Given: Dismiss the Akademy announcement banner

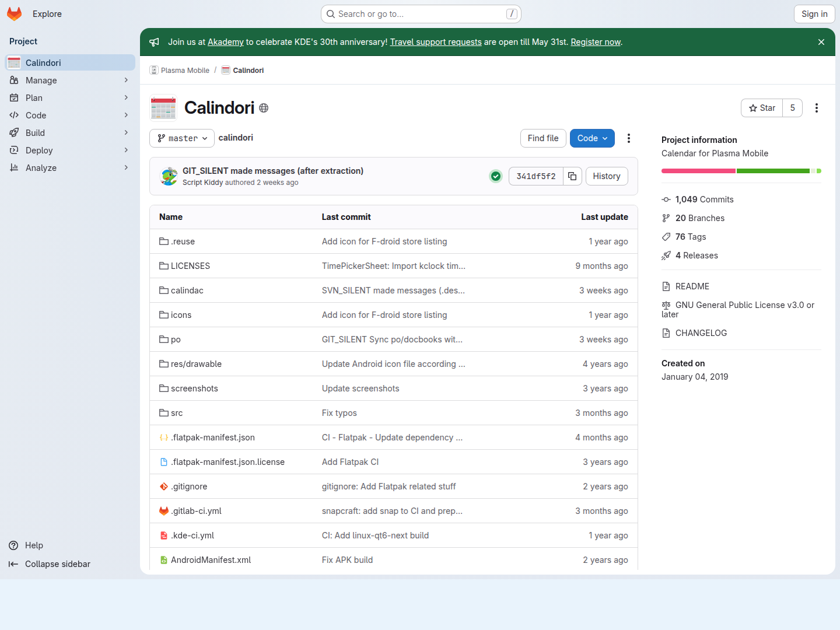Looking at the screenshot, I should [x=821, y=42].
